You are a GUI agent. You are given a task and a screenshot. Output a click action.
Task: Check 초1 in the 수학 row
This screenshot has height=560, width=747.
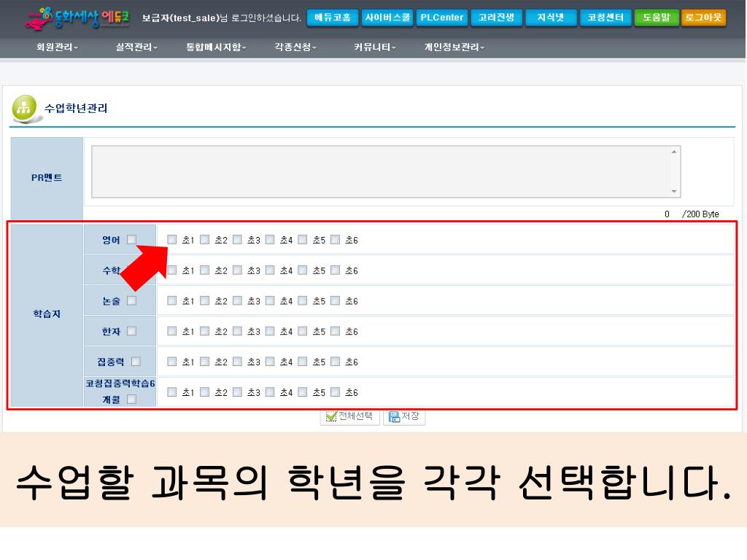click(172, 270)
